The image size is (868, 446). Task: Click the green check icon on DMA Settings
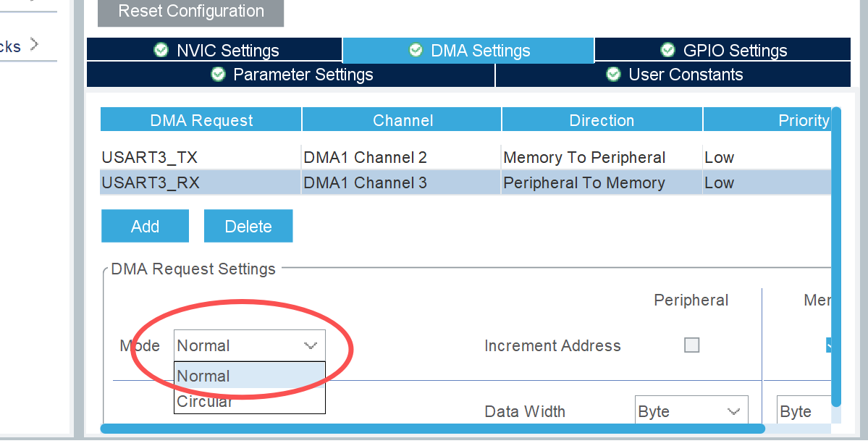tap(416, 50)
